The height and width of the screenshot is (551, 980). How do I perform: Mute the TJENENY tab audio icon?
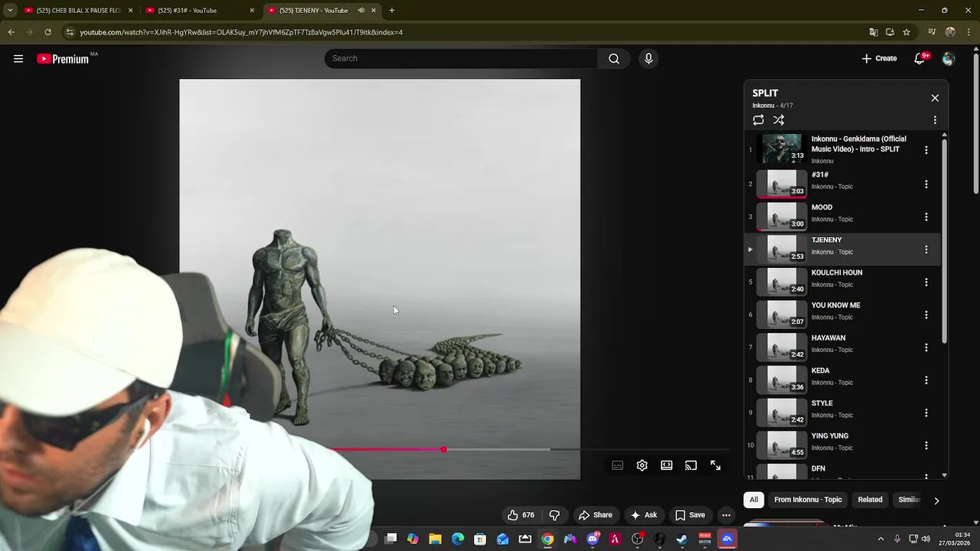click(361, 10)
